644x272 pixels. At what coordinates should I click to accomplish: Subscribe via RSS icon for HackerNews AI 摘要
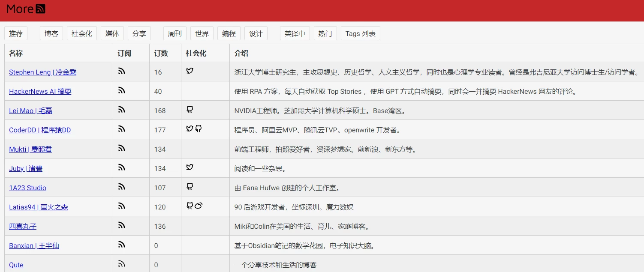(x=122, y=91)
